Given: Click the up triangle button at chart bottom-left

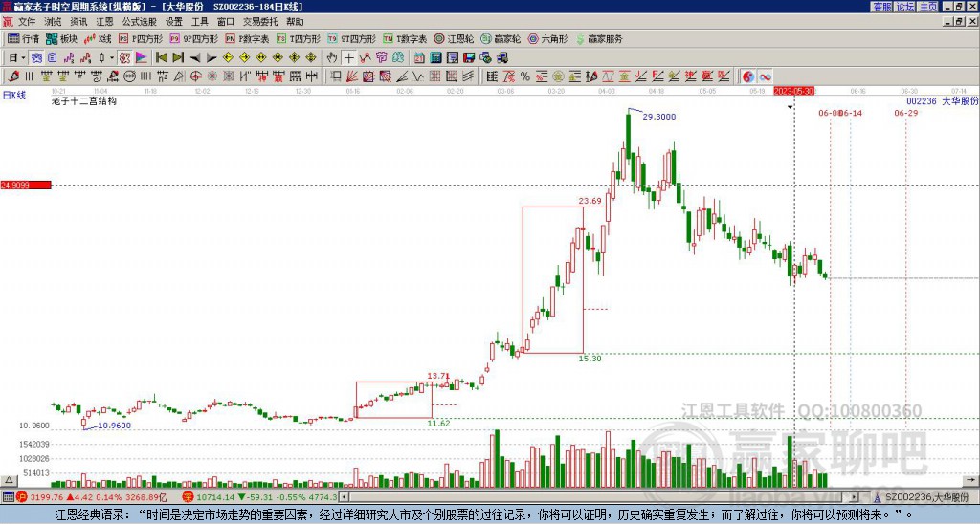Looking at the screenshot, I should coord(8,481).
